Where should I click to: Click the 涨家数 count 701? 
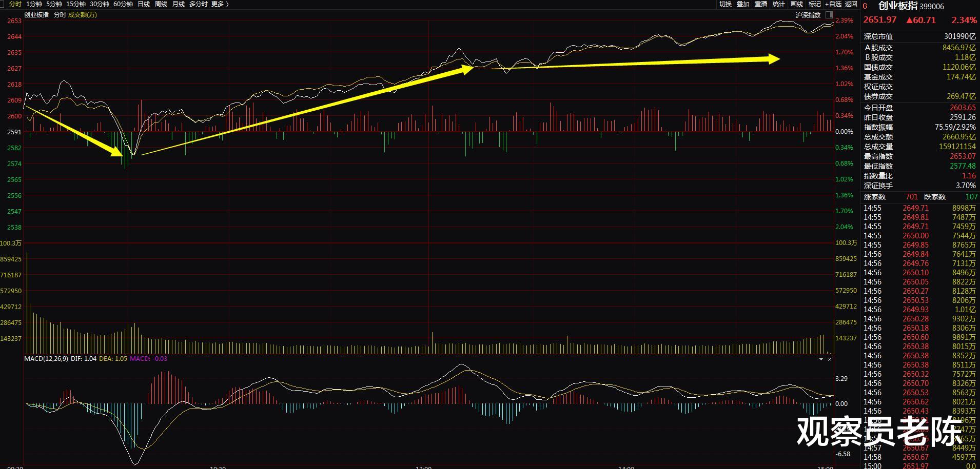coord(912,197)
